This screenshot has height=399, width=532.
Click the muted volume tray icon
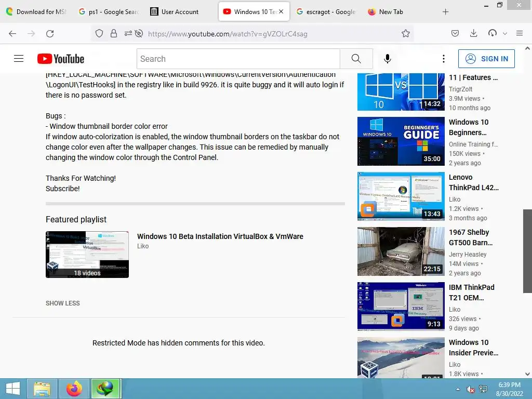click(x=471, y=390)
